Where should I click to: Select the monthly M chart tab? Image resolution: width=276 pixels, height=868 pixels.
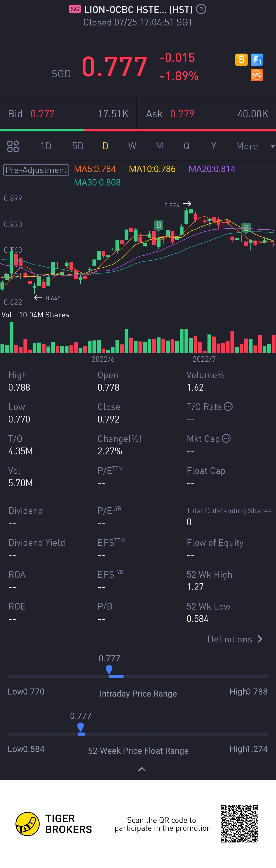point(159,146)
